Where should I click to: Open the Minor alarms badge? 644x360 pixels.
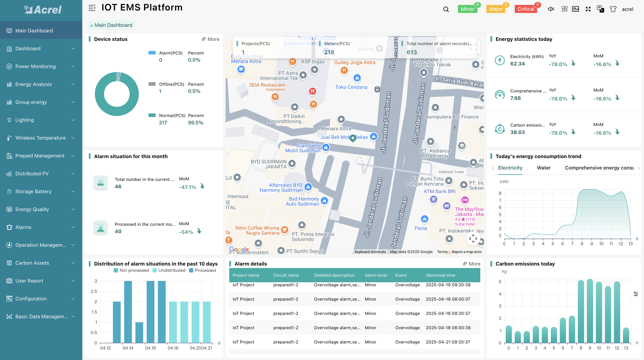pyautogui.click(x=467, y=9)
